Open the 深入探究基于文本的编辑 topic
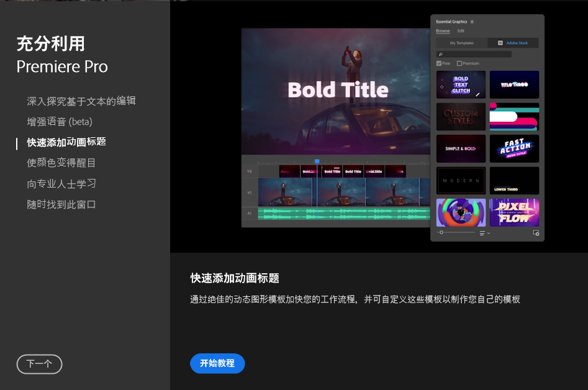This screenshot has height=390, width=588. 81,101
